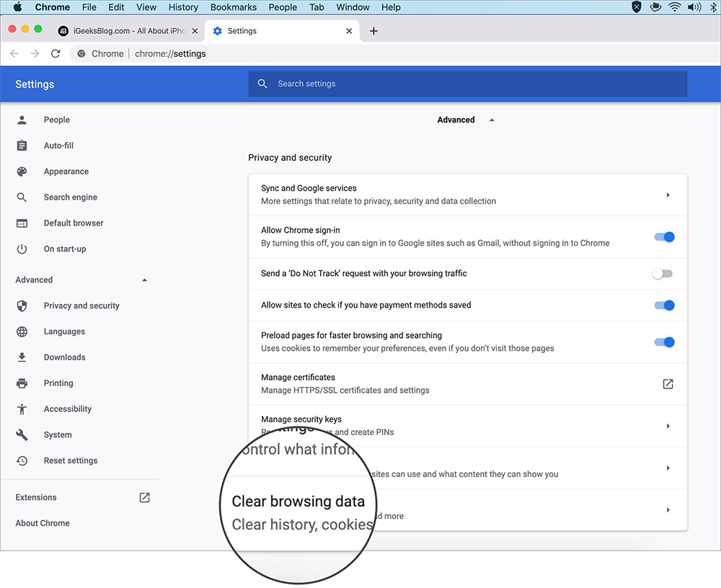Select the People section icon in sidebar
The height and width of the screenshot is (588, 721).
pos(22,120)
